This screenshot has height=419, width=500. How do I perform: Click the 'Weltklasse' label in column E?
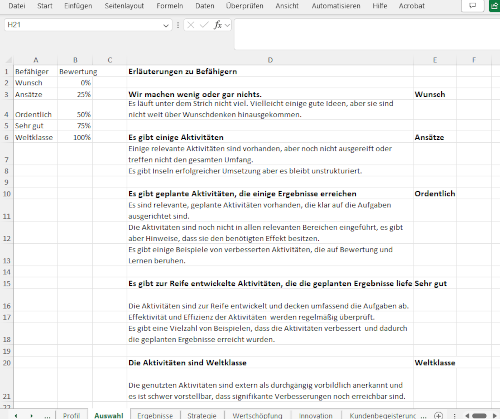click(435, 363)
